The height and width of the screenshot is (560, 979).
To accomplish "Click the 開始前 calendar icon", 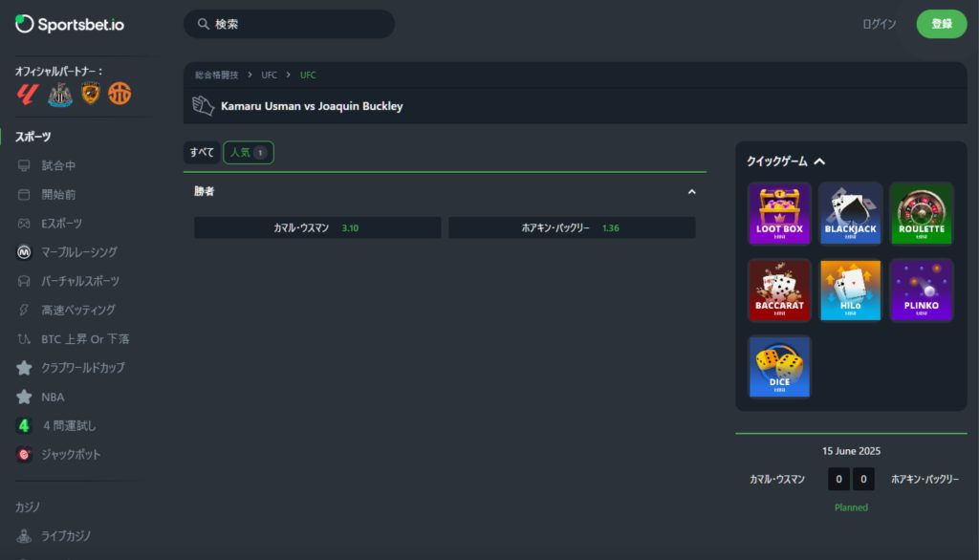I will click(x=24, y=195).
